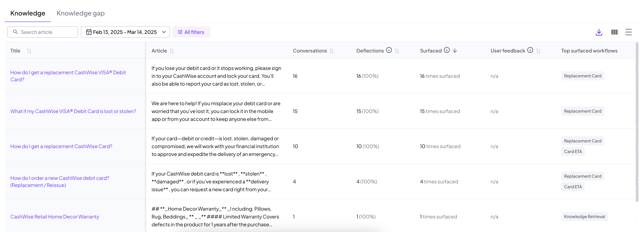Image resolution: width=644 pixels, height=232 pixels.
Task: Click article text starting 'If you lose your debit card'
Action: pyautogui.click(x=216, y=76)
